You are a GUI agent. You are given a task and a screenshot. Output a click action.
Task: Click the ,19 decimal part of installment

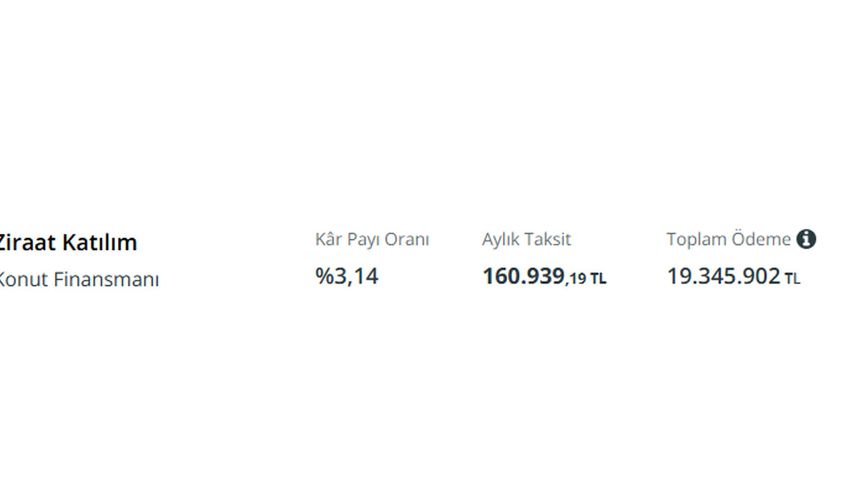(x=576, y=279)
